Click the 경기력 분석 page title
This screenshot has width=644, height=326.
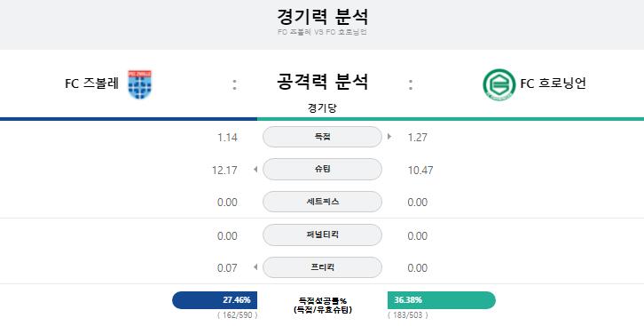pyautogui.click(x=322, y=17)
